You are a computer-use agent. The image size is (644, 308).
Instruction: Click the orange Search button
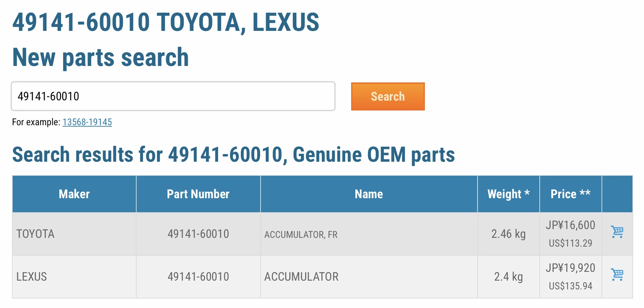[x=388, y=96]
